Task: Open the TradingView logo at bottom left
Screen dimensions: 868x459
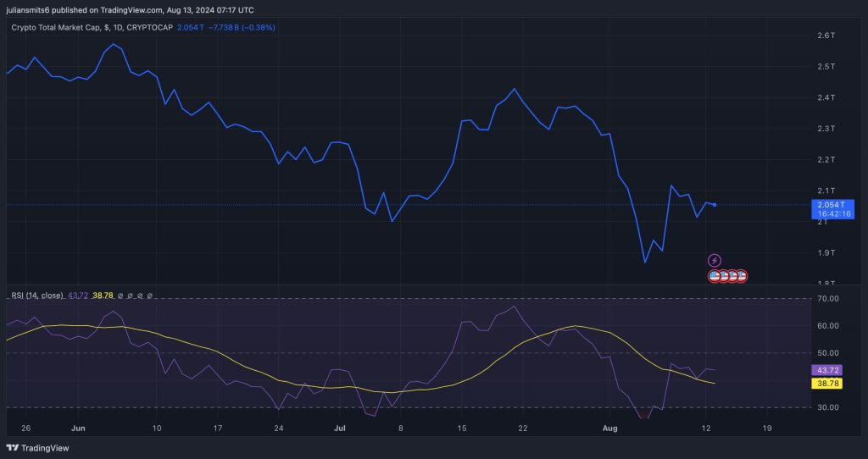Action: tap(38, 448)
